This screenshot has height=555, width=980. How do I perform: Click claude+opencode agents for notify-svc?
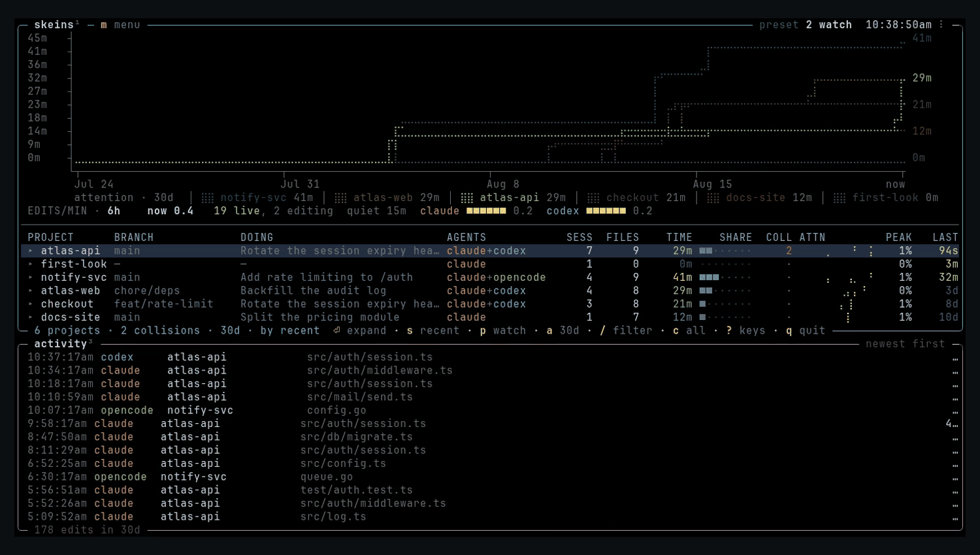pyautogui.click(x=497, y=277)
